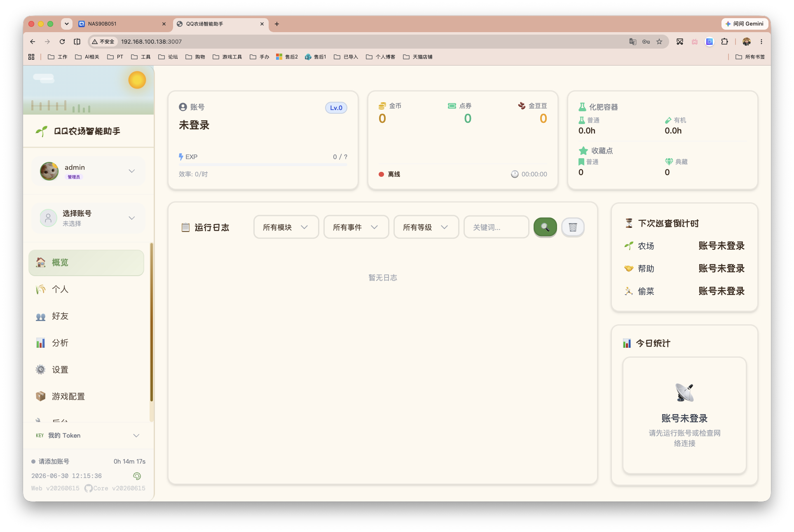Open the 游戏工具 bookmarks folder
The width and height of the screenshot is (794, 532).
point(227,57)
